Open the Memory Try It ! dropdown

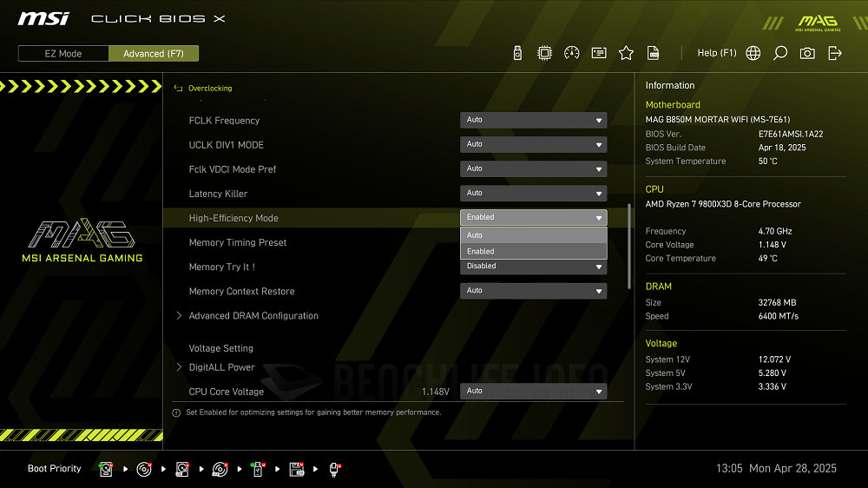tap(533, 267)
